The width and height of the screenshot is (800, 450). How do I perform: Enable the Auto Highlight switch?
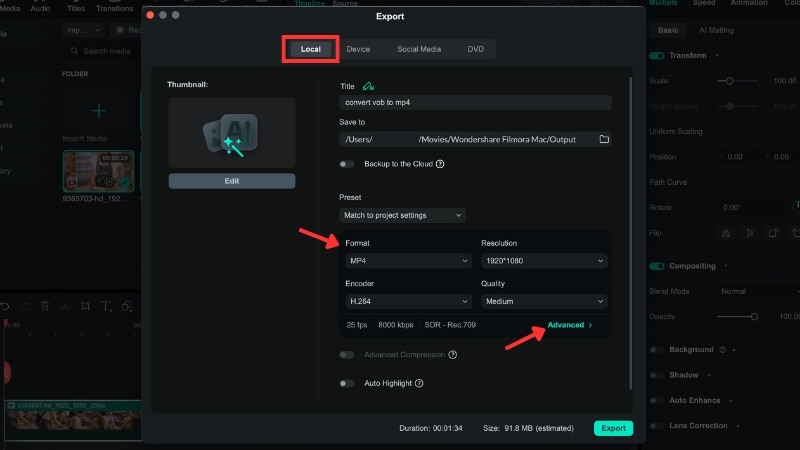[346, 383]
